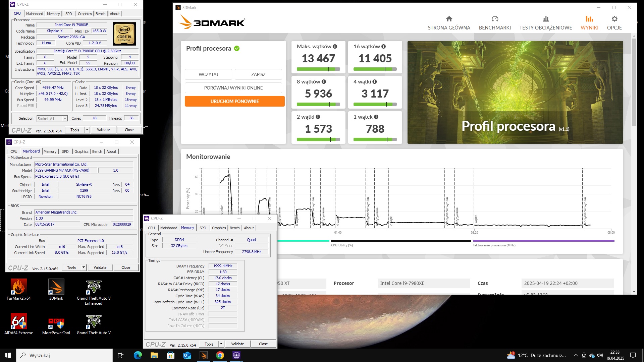
Task: Open About tab in Memory CPU-Z window
Action: coord(249,228)
